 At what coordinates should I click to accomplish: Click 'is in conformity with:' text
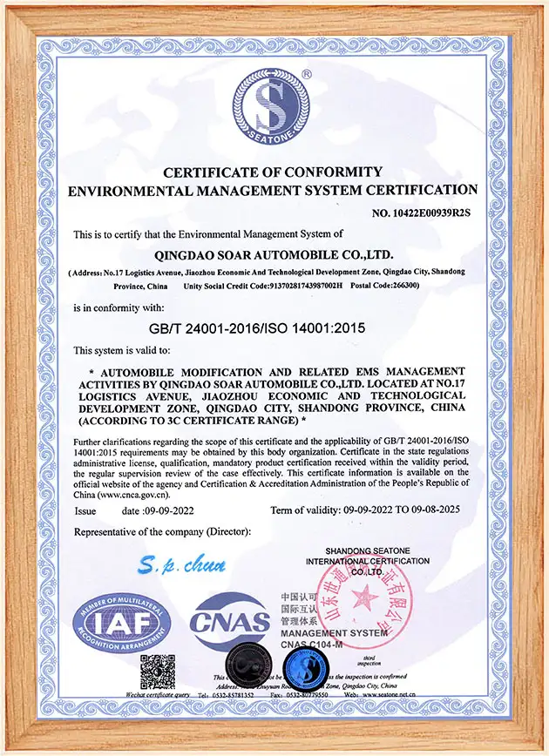[x=119, y=307]
